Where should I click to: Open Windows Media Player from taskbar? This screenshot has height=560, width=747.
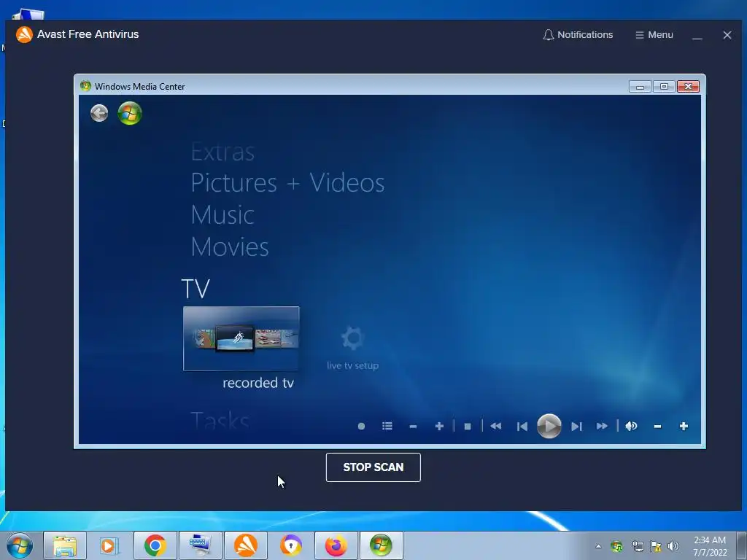point(109,545)
